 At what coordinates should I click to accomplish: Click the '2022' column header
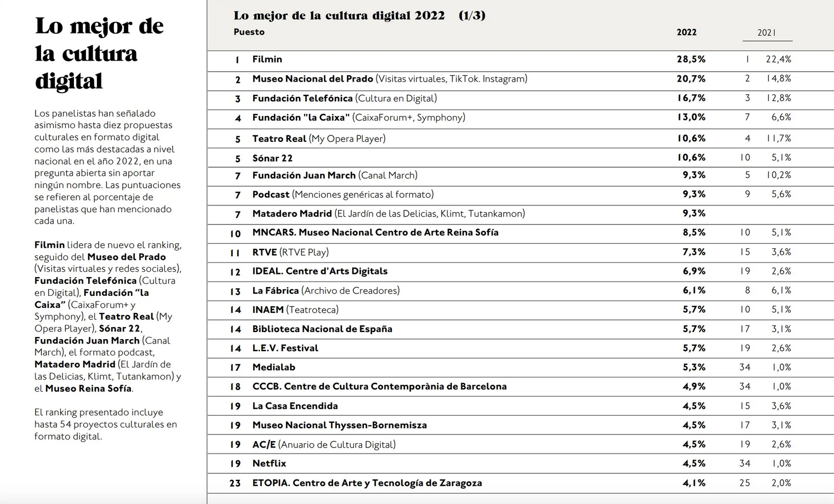[687, 32]
